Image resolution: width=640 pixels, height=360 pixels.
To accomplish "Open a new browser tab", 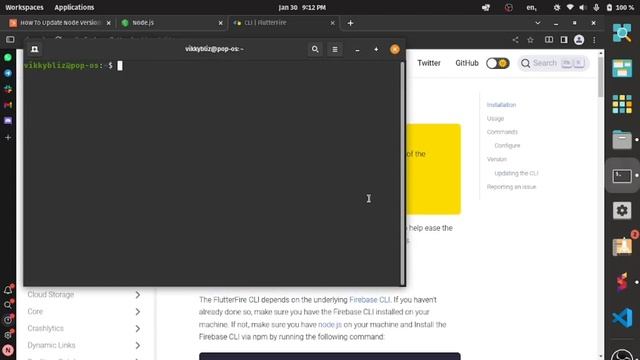I will [x=350, y=23].
